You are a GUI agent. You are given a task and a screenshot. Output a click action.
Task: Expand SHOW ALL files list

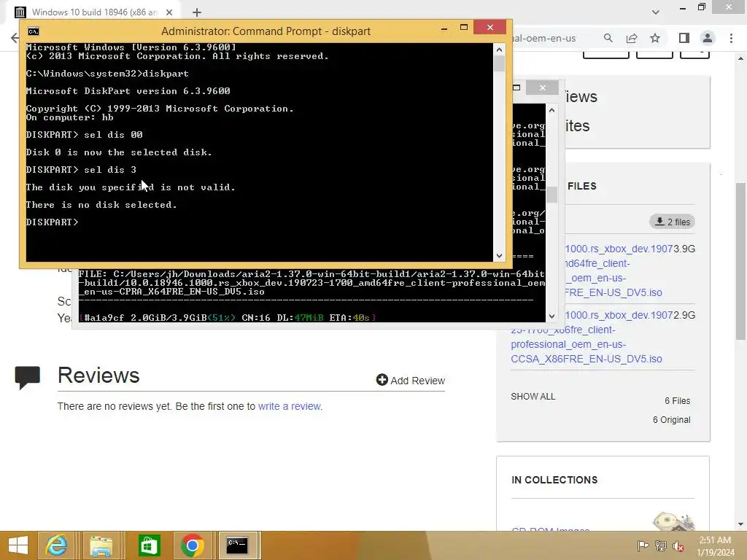[533, 396]
